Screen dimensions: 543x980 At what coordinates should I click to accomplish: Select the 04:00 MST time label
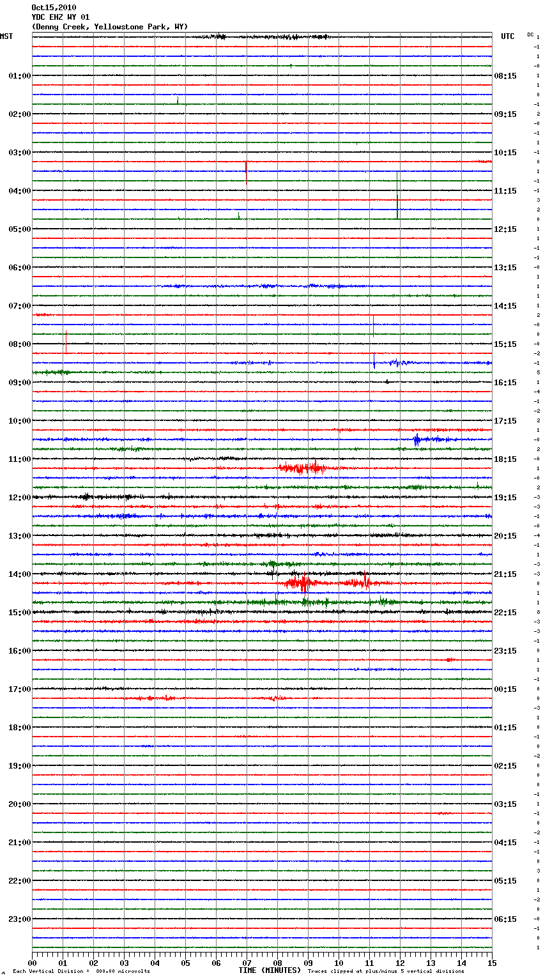pyautogui.click(x=20, y=191)
